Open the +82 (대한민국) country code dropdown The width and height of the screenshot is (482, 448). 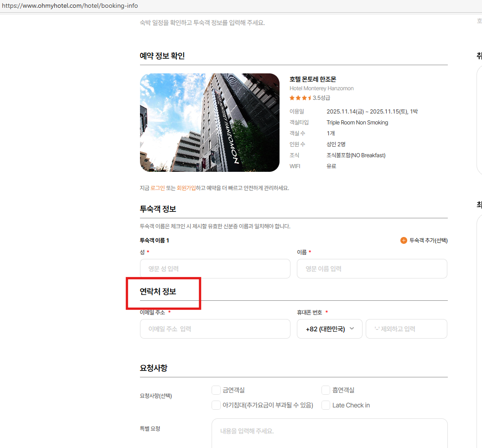coord(330,329)
